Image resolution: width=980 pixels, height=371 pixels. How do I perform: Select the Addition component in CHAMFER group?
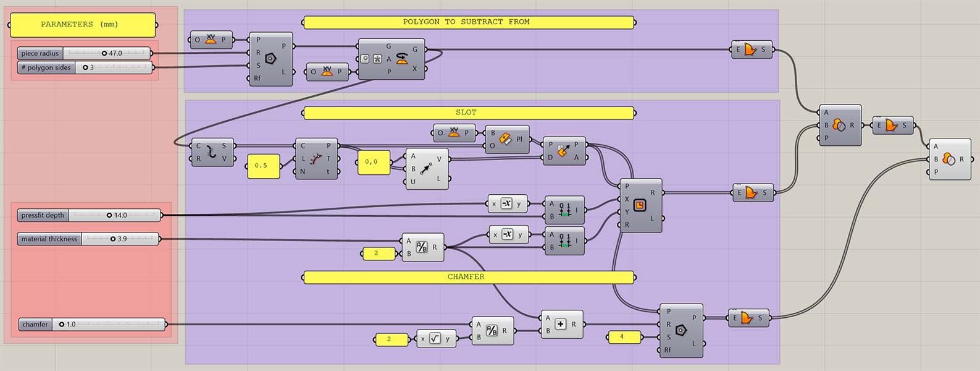pyautogui.click(x=561, y=325)
